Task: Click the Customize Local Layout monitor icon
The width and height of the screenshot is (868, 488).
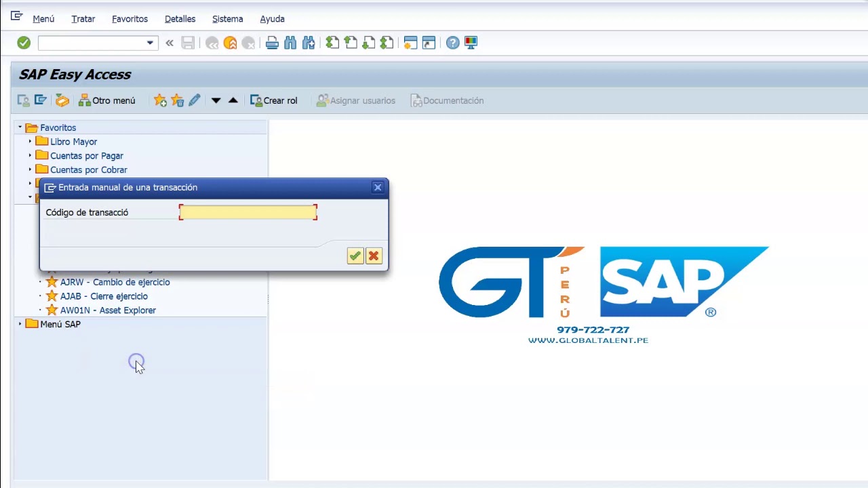Action: point(471,43)
